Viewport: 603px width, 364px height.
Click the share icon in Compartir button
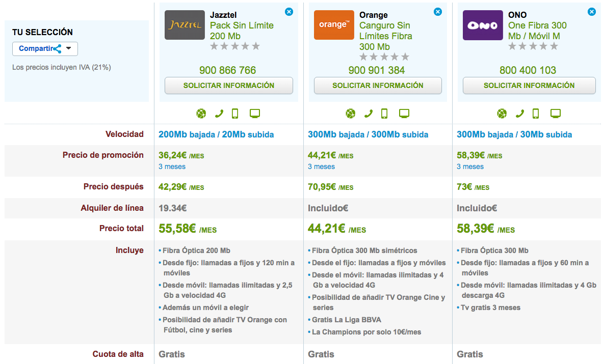pos(58,49)
